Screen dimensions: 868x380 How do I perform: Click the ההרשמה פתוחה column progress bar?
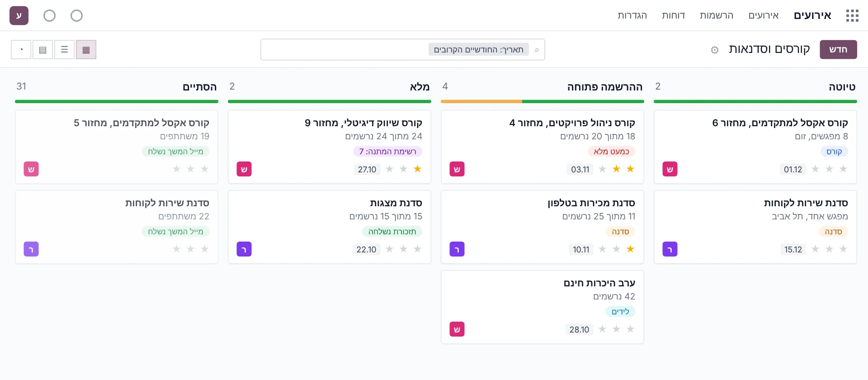click(x=542, y=101)
